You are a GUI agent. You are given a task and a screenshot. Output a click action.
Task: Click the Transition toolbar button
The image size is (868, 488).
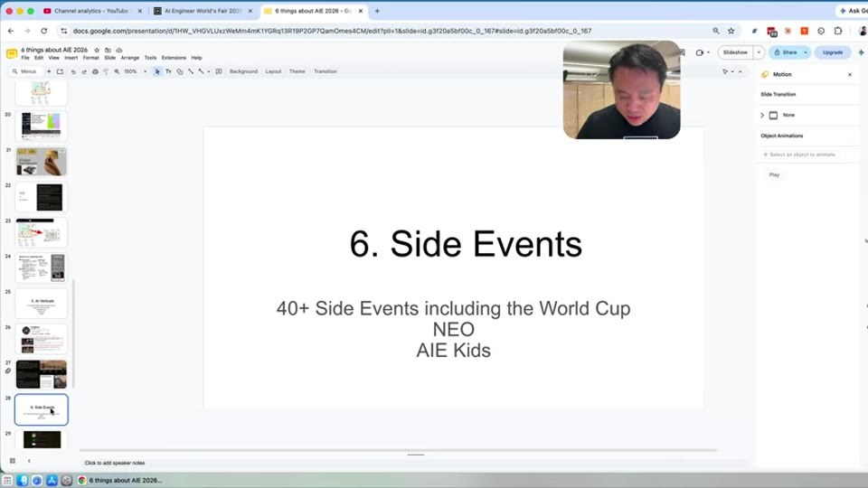325,71
